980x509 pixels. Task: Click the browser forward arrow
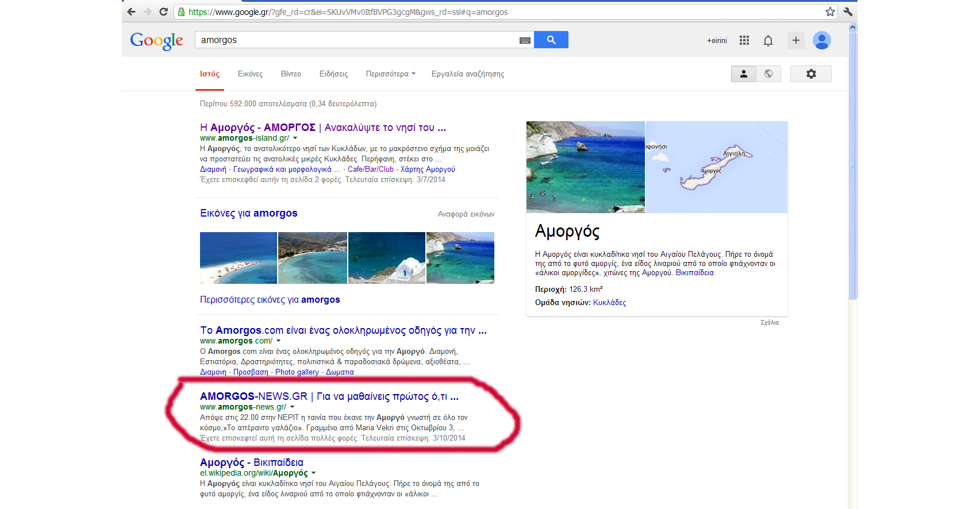pos(147,11)
